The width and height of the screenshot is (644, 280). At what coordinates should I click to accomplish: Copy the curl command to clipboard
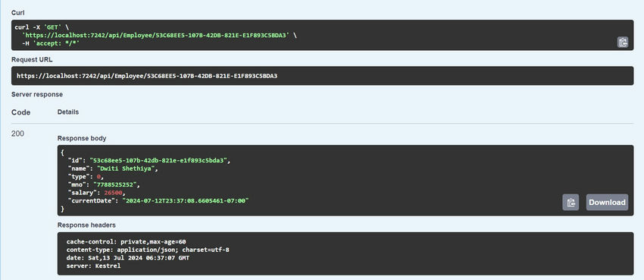(x=623, y=42)
